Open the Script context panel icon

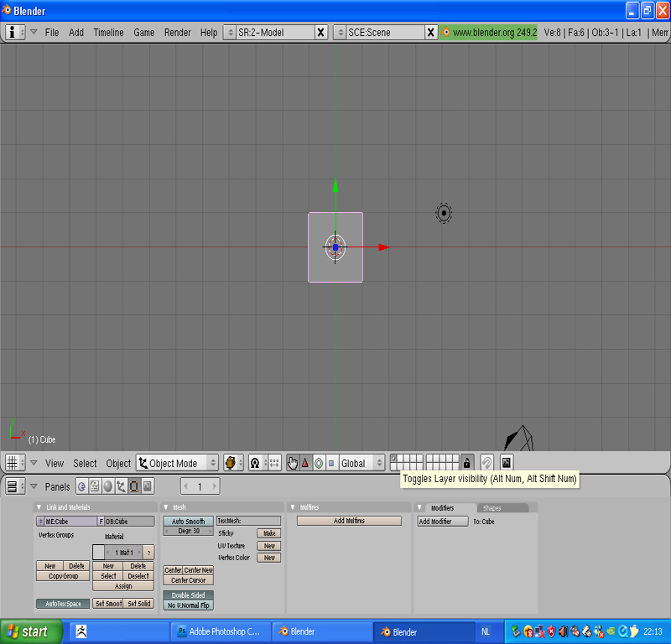tap(95, 486)
